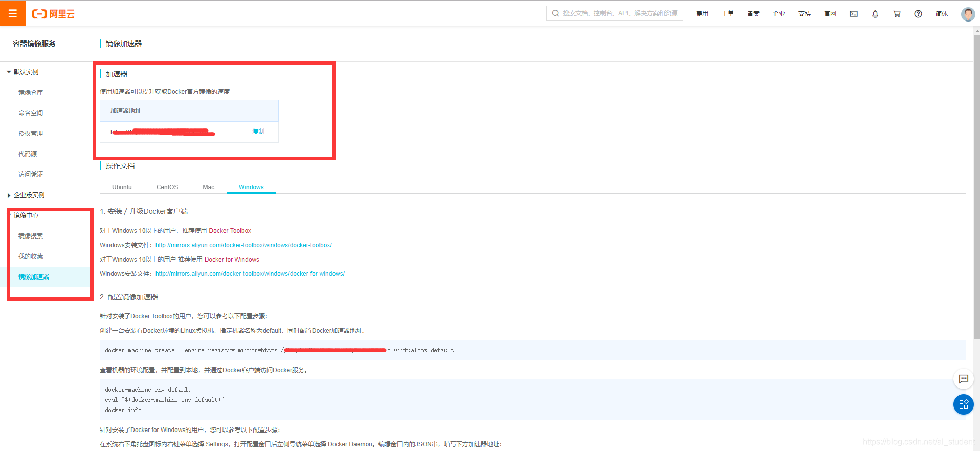
Task: Switch to the Ubuntu tab
Action: click(x=122, y=187)
